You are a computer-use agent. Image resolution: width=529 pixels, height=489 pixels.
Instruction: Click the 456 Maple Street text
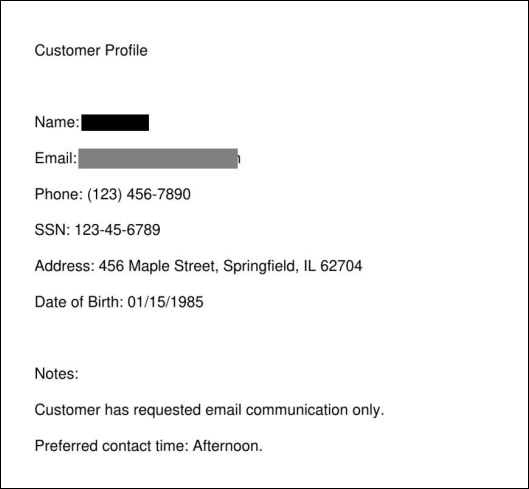point(157,266)
